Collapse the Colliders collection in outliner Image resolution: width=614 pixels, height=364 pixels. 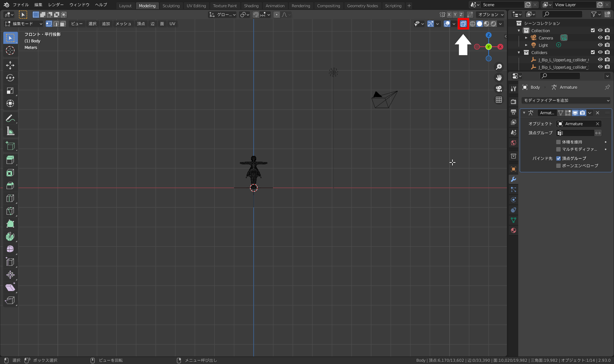click(519, 53)
